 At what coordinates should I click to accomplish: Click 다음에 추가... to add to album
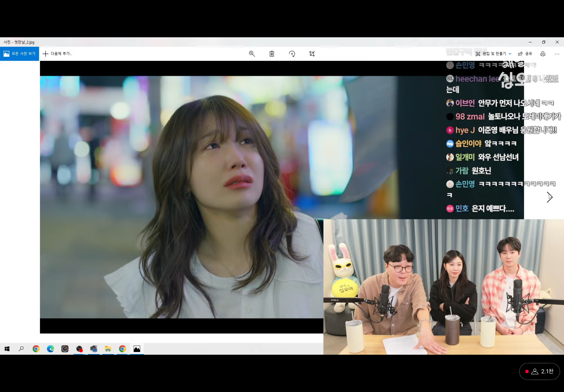click(57, 54)
